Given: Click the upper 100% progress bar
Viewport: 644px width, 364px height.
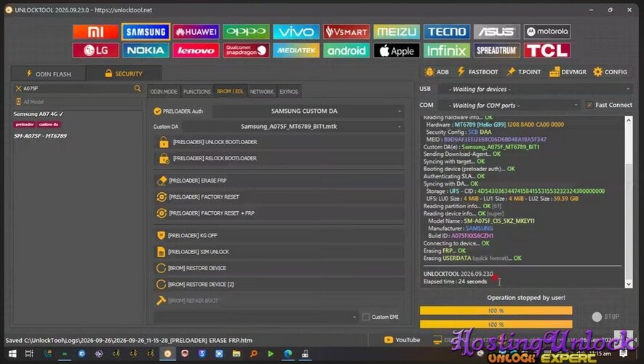Looking at the screenshot, I should point(496,311).
